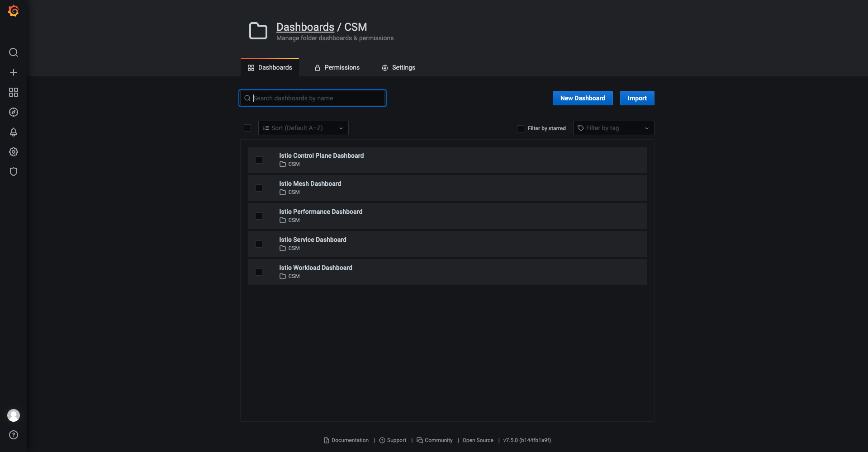This screenshot has height=452, width=868.
Task: Click the large folder icon in header
Action: pyautogui.click(x=258, y=31)
